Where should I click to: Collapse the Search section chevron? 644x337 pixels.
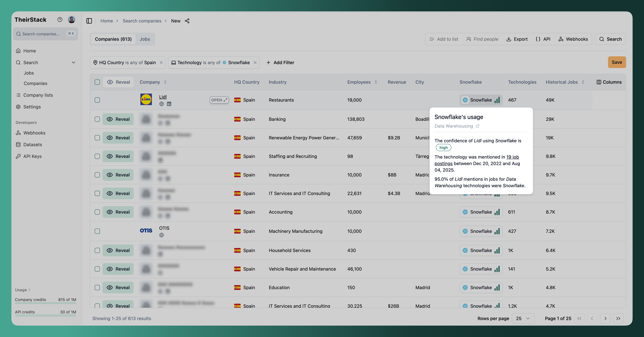pyautogui.click(x=74, y=63)
